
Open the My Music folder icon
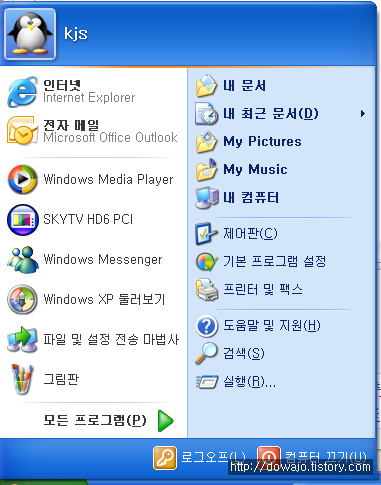click(x=206, y=170)
